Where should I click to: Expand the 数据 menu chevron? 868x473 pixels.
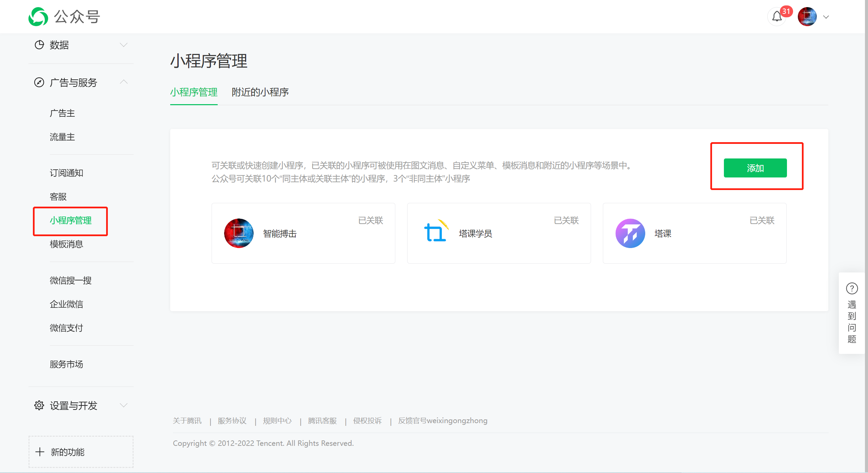tap(124, 45)
